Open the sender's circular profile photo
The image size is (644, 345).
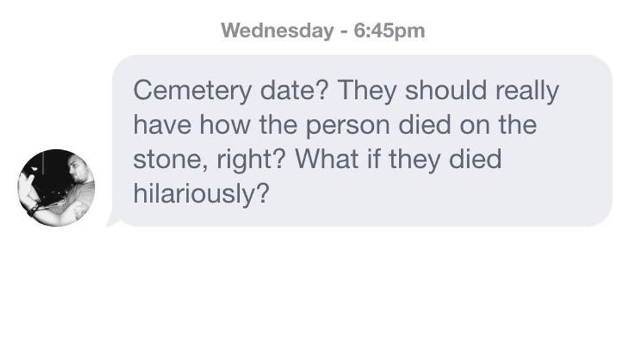(57, 188)
